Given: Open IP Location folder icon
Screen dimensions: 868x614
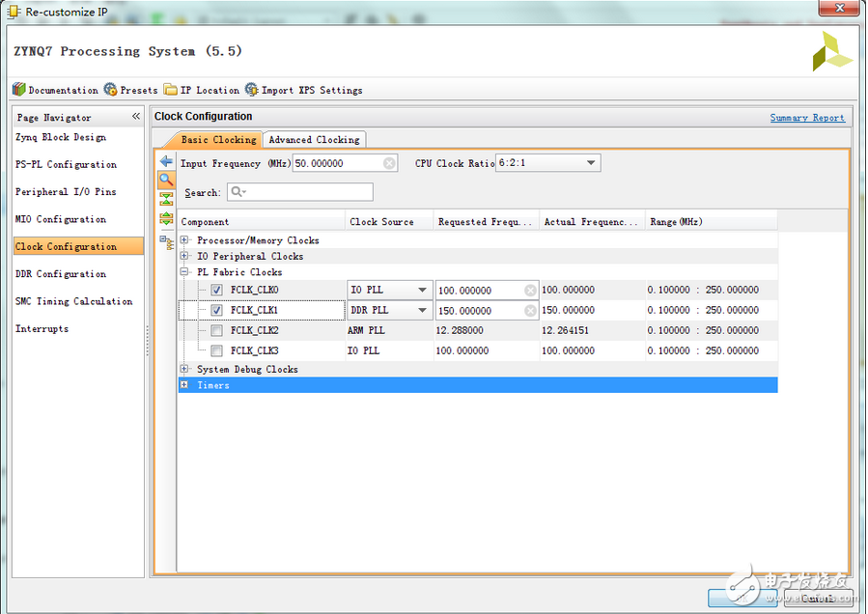Looking at the screenshot, I should (x=171, y=90).
